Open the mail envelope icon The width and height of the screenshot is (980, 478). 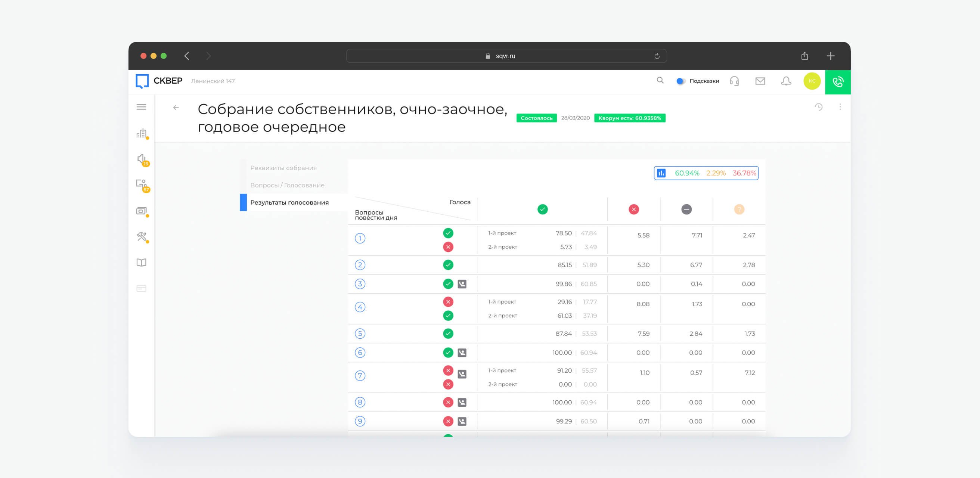click(x=760, y=81)
